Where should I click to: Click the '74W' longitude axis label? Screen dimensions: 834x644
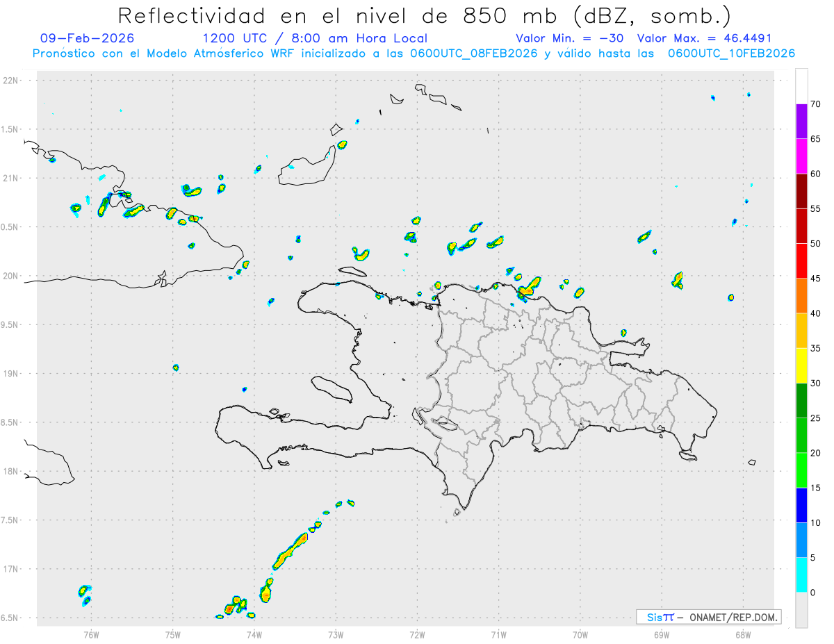(254, 634)
